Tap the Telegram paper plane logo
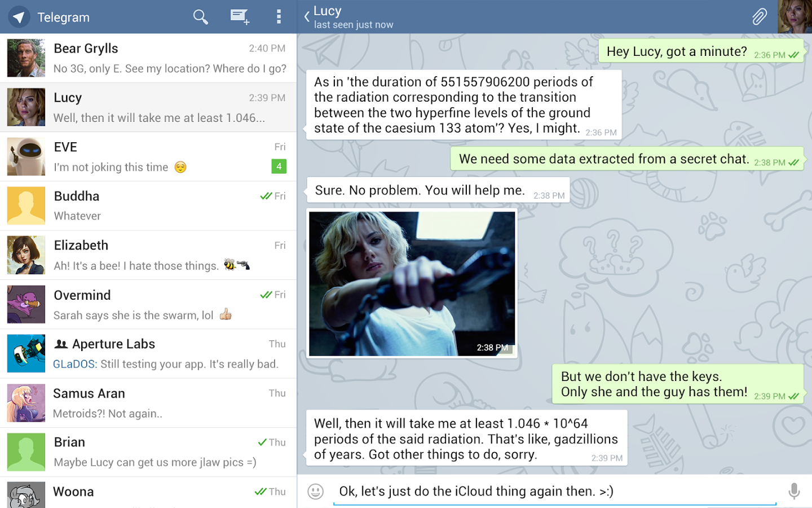Screen dimensions: 812x508 (19, 17)
